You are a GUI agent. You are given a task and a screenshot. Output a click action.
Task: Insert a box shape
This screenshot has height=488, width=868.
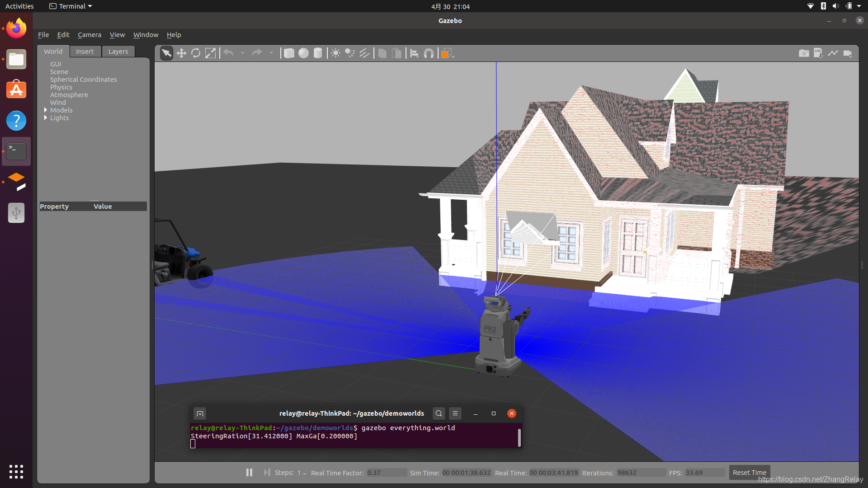tap(289, 53)
